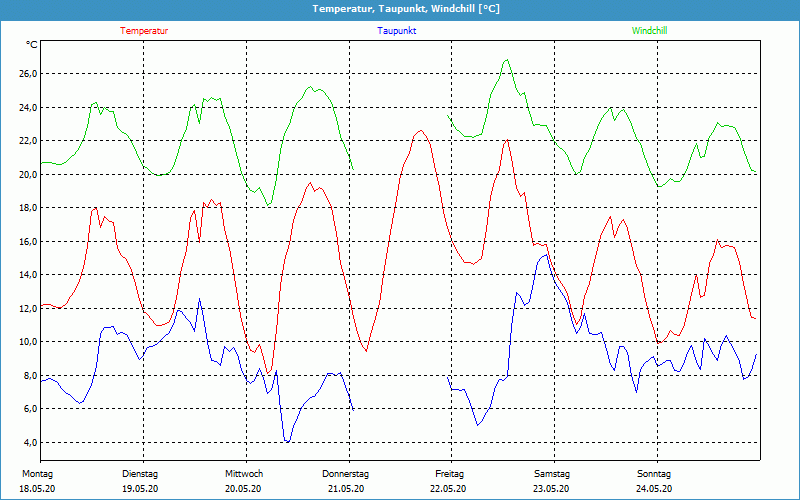Screen dimensions: 800x500
Task: Click the Donnerstag day label
Action: point(345,474)
